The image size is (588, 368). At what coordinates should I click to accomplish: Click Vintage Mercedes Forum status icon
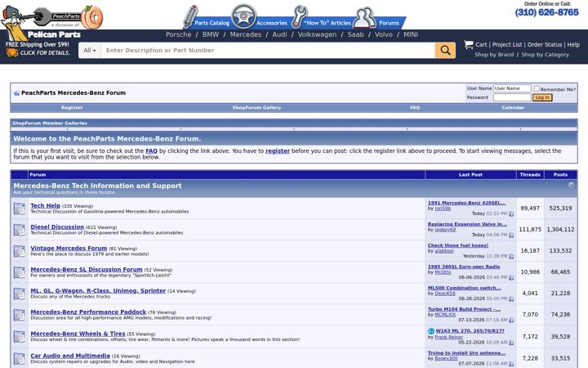tap(20, 251)
